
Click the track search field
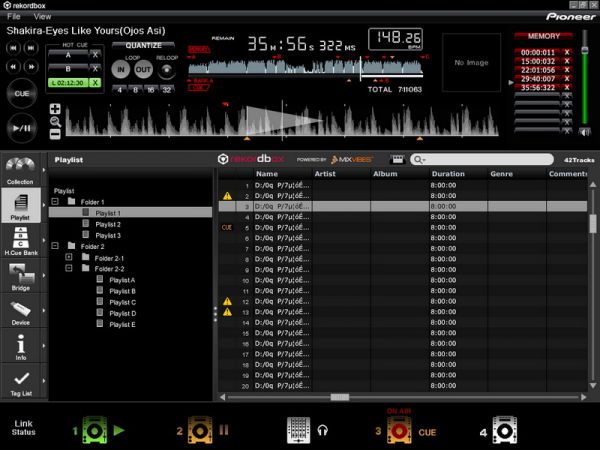(x=482, y=159)
